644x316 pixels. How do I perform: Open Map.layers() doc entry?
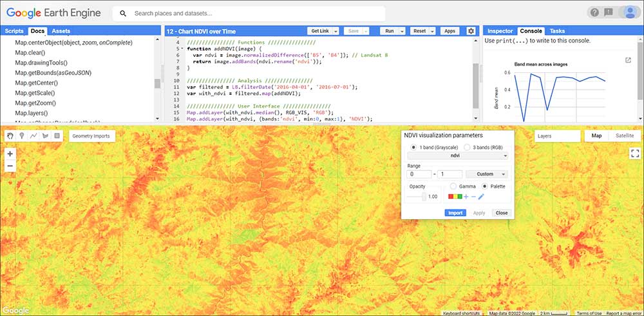(x=32, y=113)
